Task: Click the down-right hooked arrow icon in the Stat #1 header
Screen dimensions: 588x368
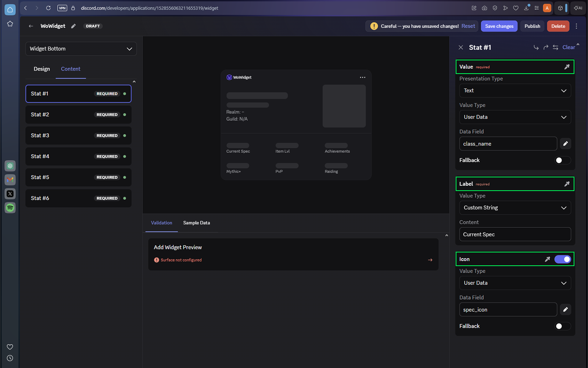Action: tap(536, 47)
